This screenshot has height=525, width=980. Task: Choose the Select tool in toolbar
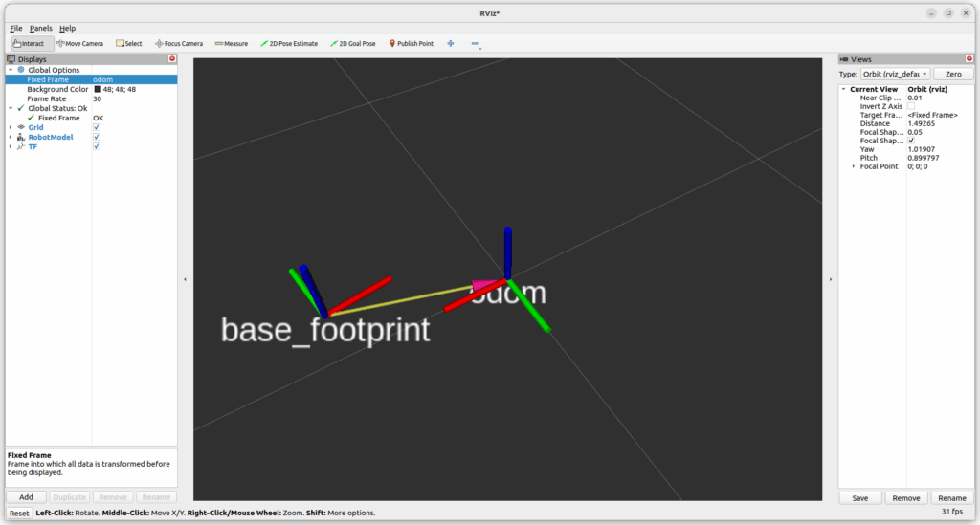pyautogui.click(x=129, y=43)
